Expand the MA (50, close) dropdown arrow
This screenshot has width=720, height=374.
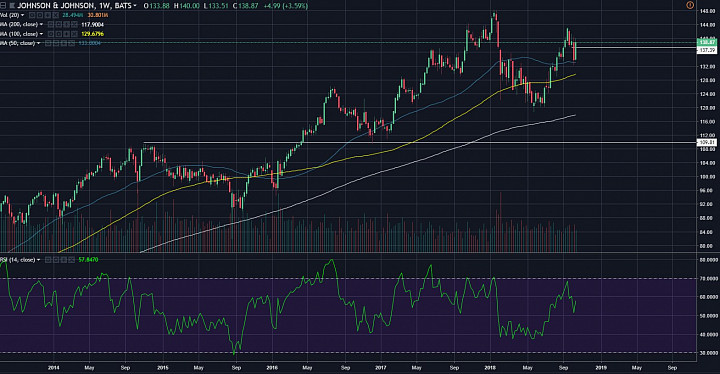(x=39, y=43)
